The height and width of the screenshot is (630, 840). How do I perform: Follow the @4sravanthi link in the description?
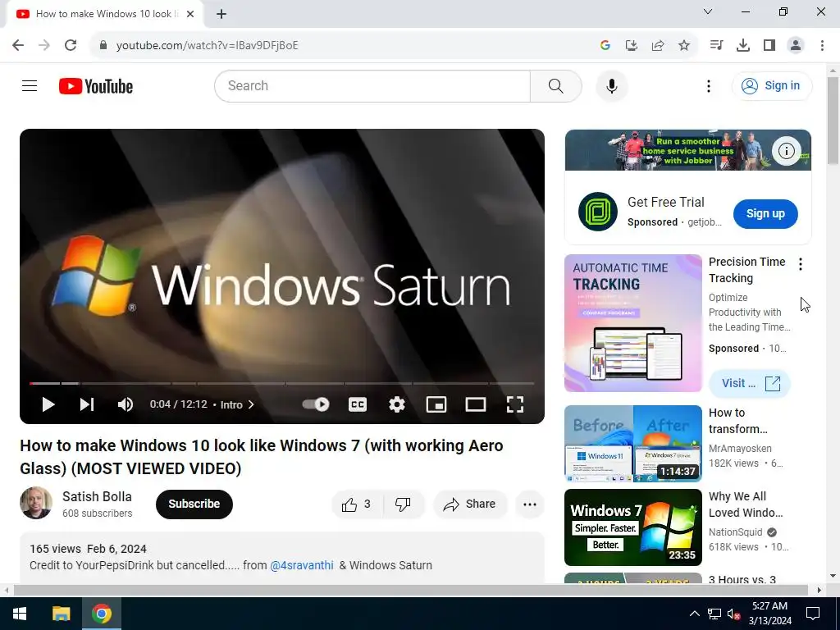[x=302, y=565]
